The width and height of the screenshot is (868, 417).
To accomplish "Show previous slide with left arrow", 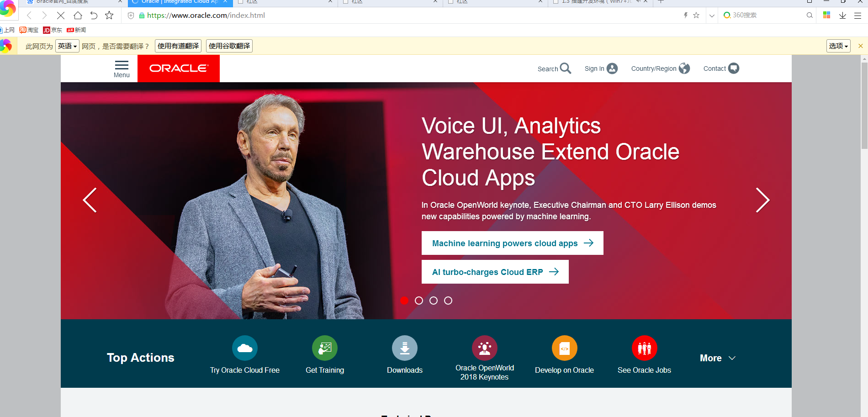I will pos(90,200).
